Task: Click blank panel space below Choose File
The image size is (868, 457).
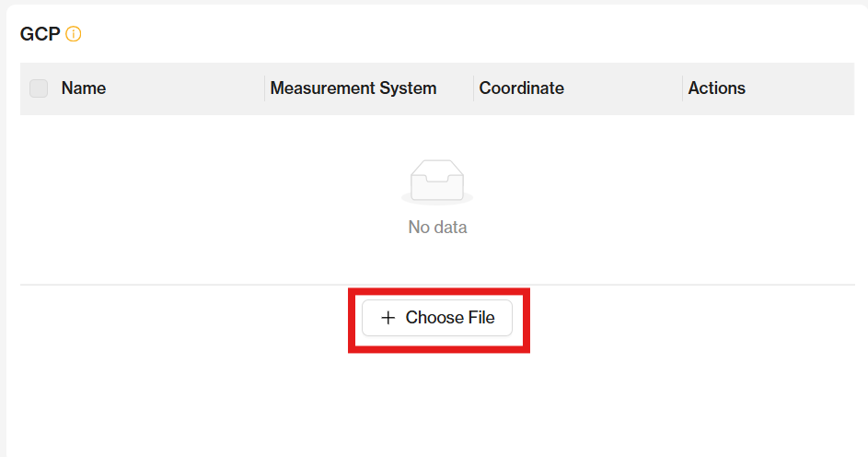Action: (437, 404)
